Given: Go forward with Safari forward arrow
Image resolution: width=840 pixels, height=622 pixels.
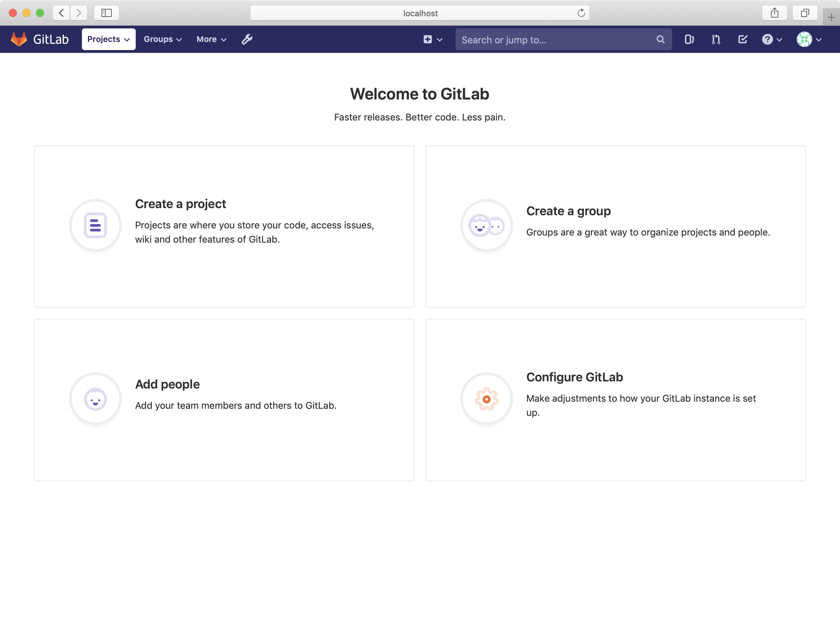Looking at the screenshot, I should pos(79,13).
